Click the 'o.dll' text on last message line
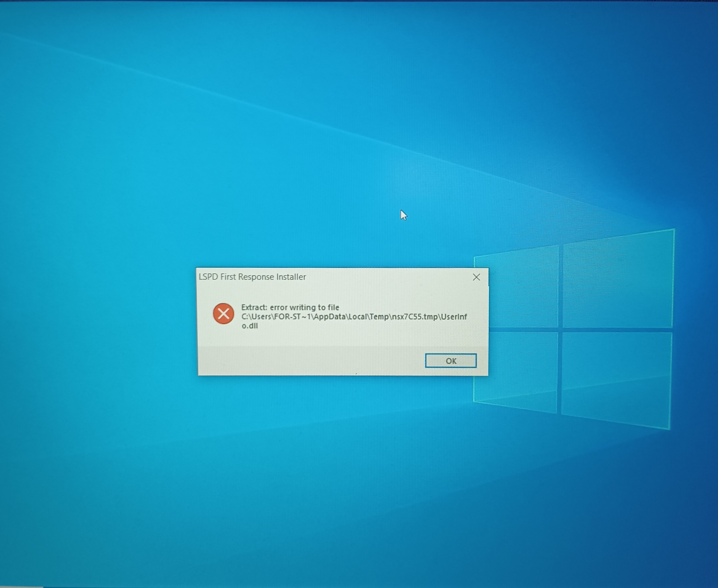 pyautogui.click(x=250, y=326)
